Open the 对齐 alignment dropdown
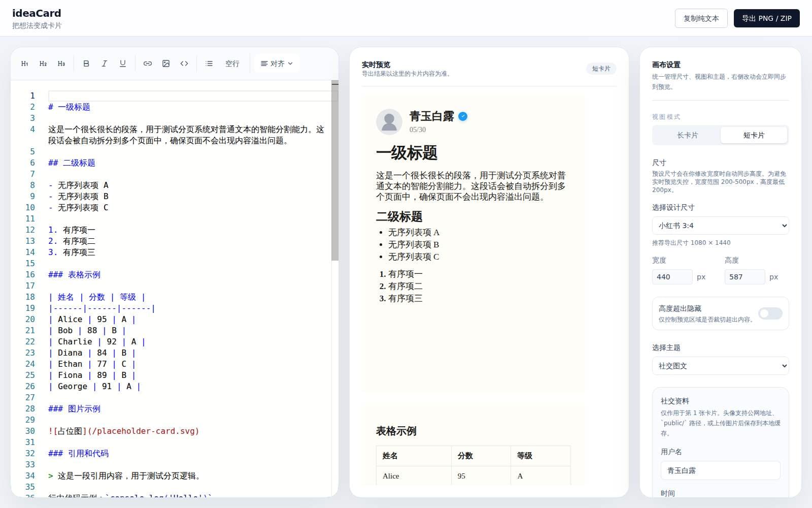Image resolution: width=812 pixels, height=508 pixels. [x=277, y=63]
